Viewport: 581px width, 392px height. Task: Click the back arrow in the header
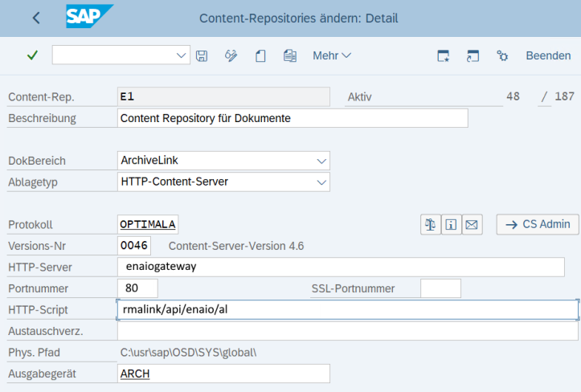36,18
